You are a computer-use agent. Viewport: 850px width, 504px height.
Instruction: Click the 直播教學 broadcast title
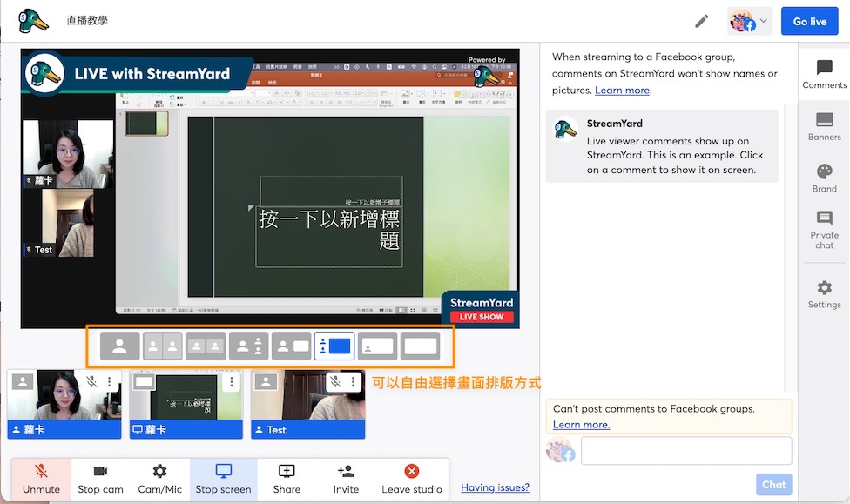(87, 21)
